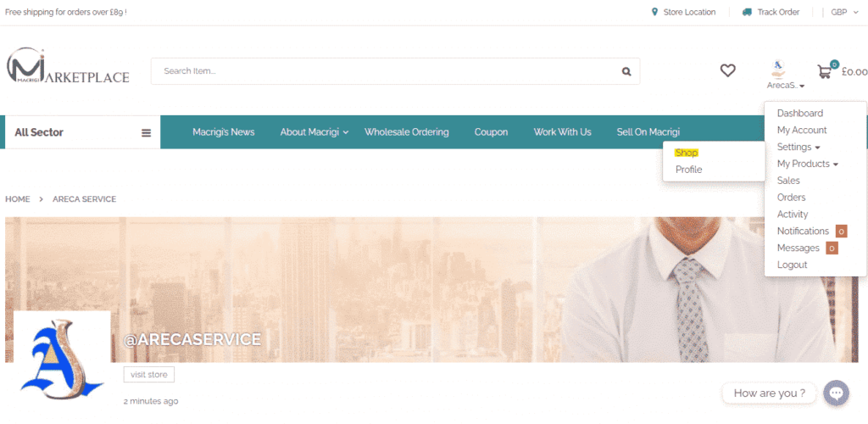This screenshot has width=868, height=424.
Task: Open Work With Us nav link
Action: [x=563, y=132]
